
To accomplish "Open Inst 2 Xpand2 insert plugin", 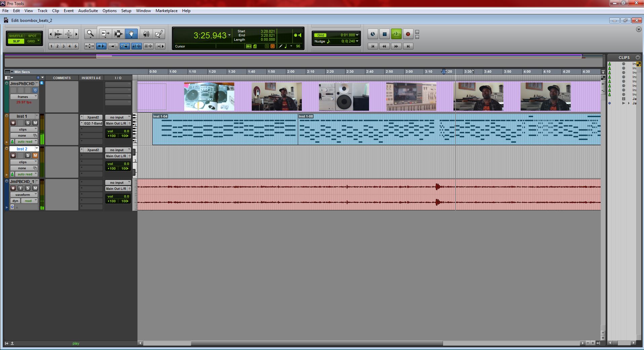I will 93,150.
